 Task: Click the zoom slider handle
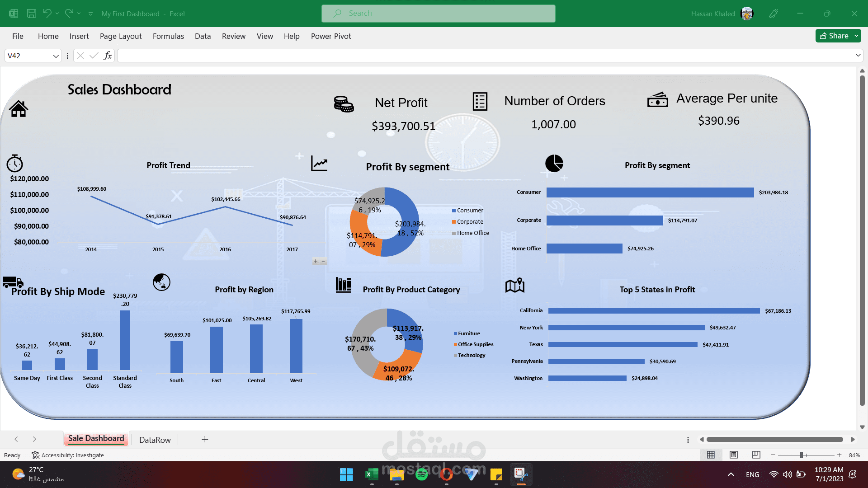802,455
